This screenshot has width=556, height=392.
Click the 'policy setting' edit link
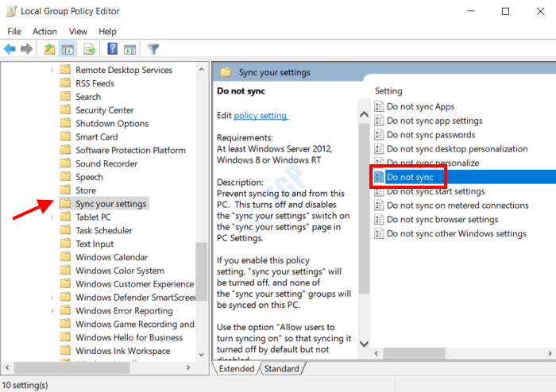(261, 116)
